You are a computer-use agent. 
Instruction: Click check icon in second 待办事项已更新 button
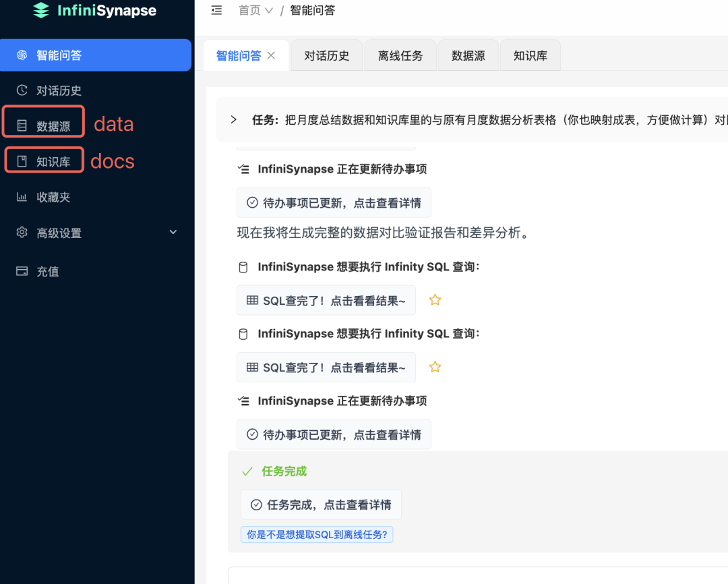click(252, 434)
